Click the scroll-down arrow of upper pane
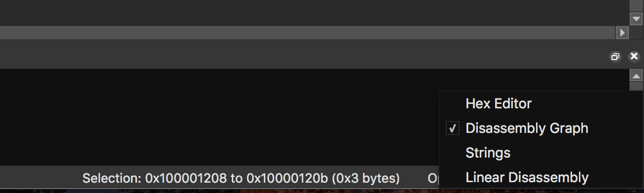 [636, 19]
